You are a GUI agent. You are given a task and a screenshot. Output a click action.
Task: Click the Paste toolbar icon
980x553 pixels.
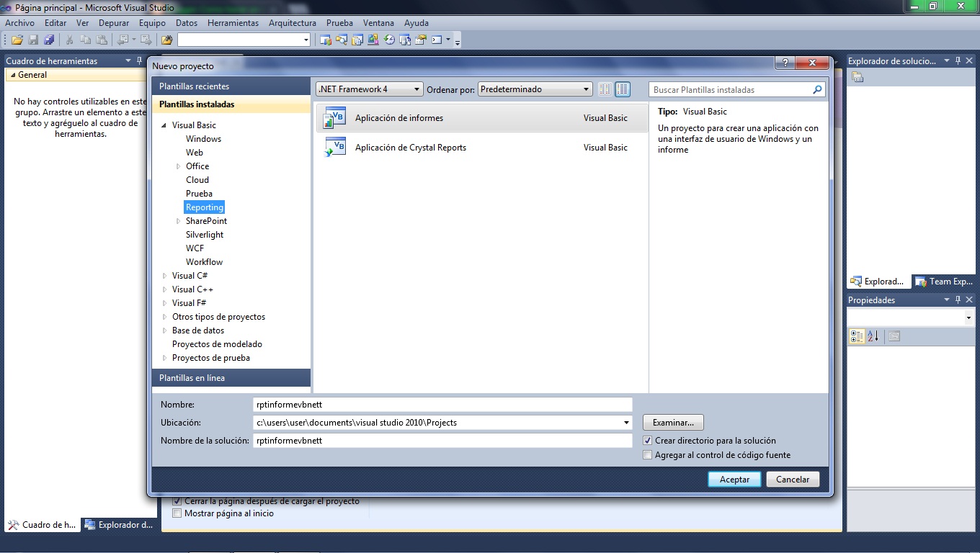(x=101, y=40)
